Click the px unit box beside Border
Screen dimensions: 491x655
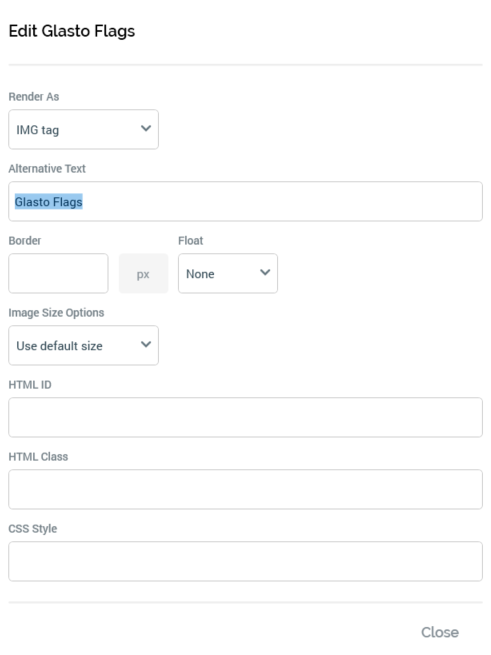(x=143, y=273)
